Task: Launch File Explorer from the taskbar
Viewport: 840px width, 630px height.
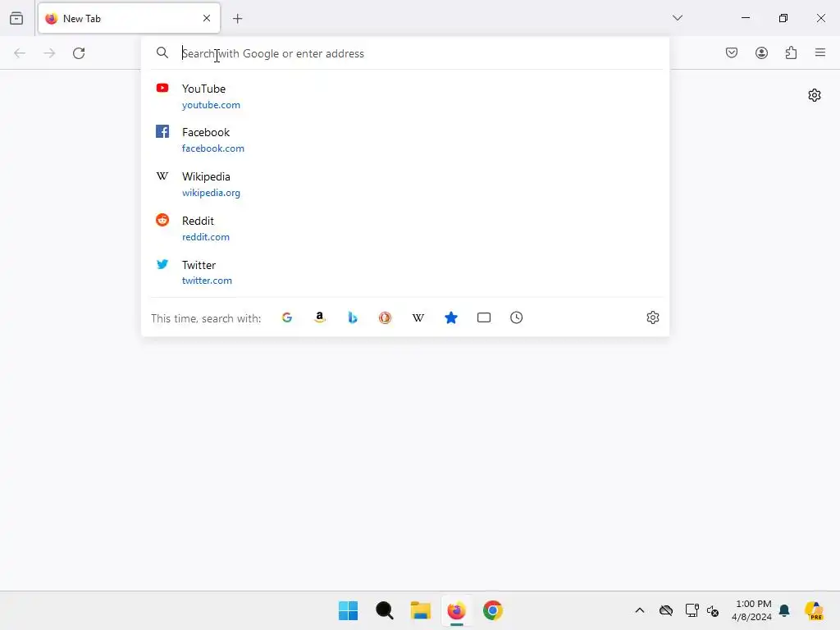Action: tap(421, 610)
